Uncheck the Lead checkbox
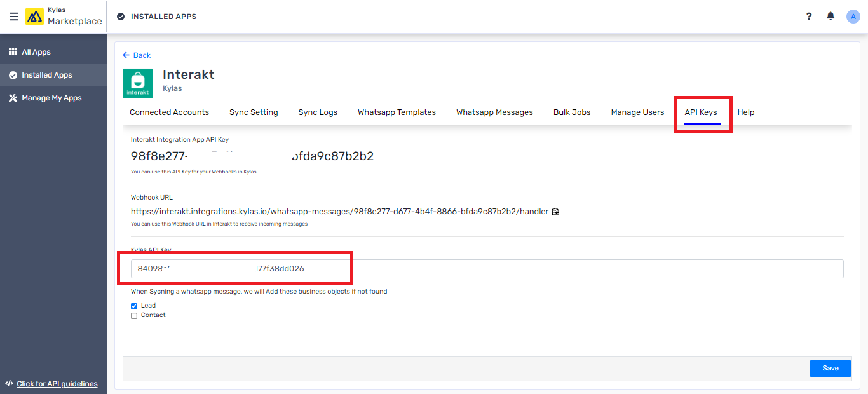Image resolution: width=868 pixels, height=394 pixels. (x=133, y=305)
